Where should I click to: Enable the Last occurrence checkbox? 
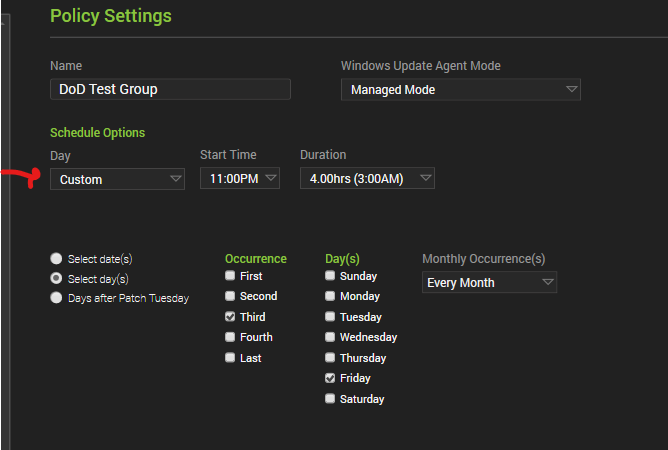pos(231,358)
